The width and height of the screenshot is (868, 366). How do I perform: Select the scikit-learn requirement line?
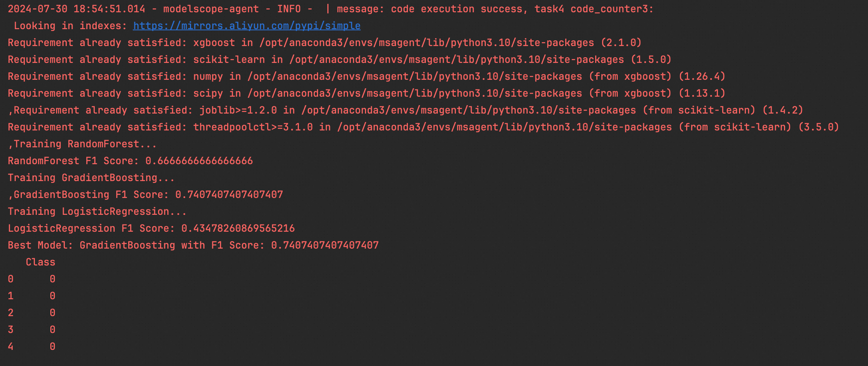point(340,59)
